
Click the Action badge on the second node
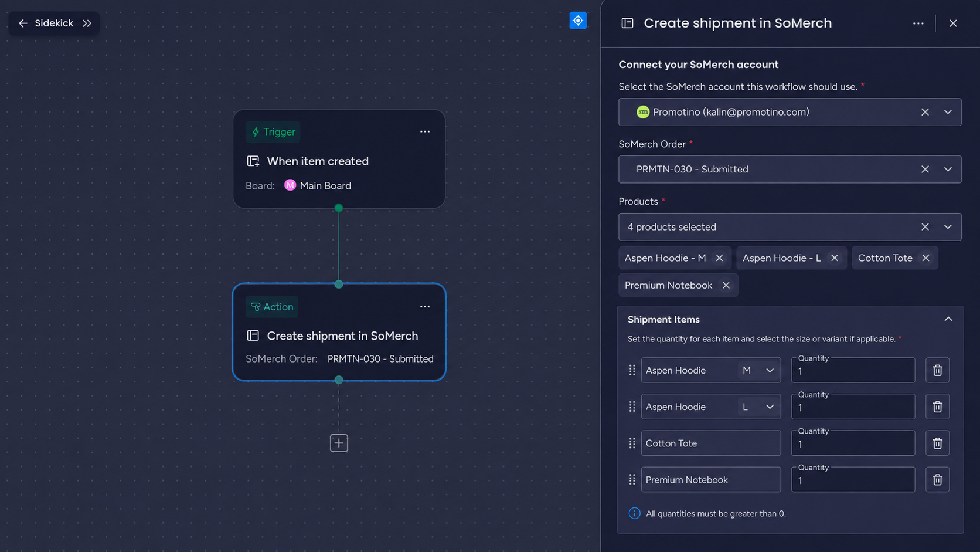pyautogui.click(x=272, y=307)
